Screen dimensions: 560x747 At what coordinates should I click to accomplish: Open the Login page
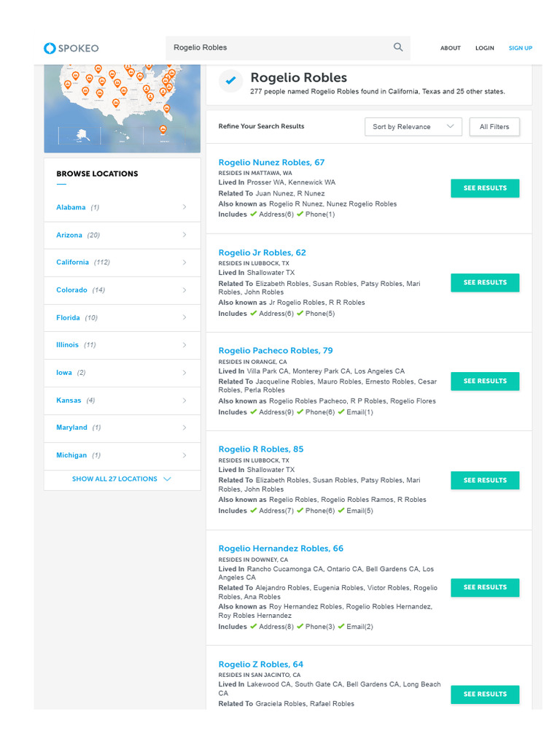click(x=484, y=48)
